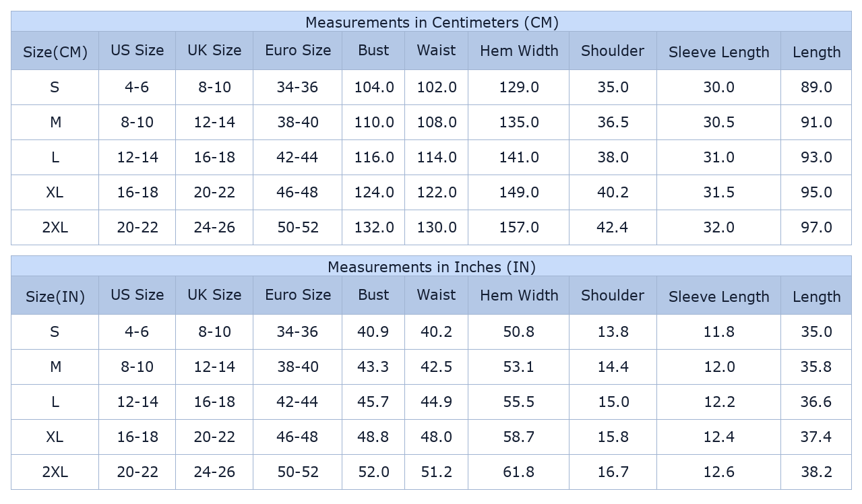Viewport: 862px width, 504px height.
Task: Click the 135.0 hem width cell
Action: [519, 123]
